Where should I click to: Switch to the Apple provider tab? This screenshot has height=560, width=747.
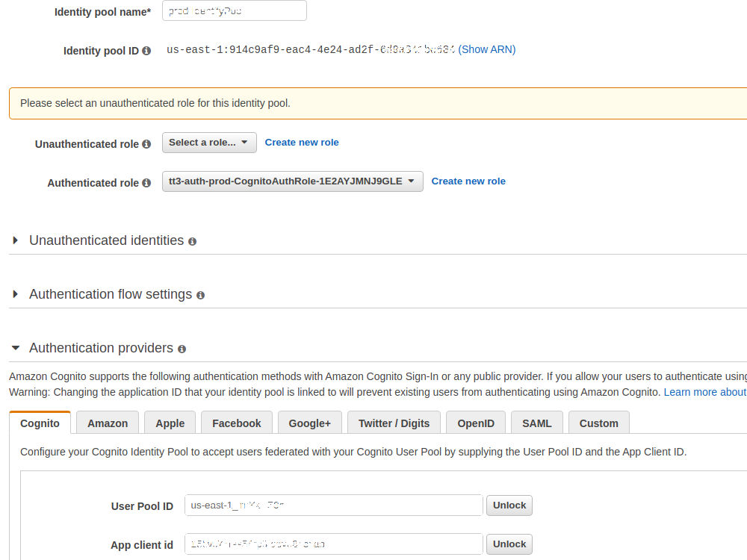(x=170, y=423)
